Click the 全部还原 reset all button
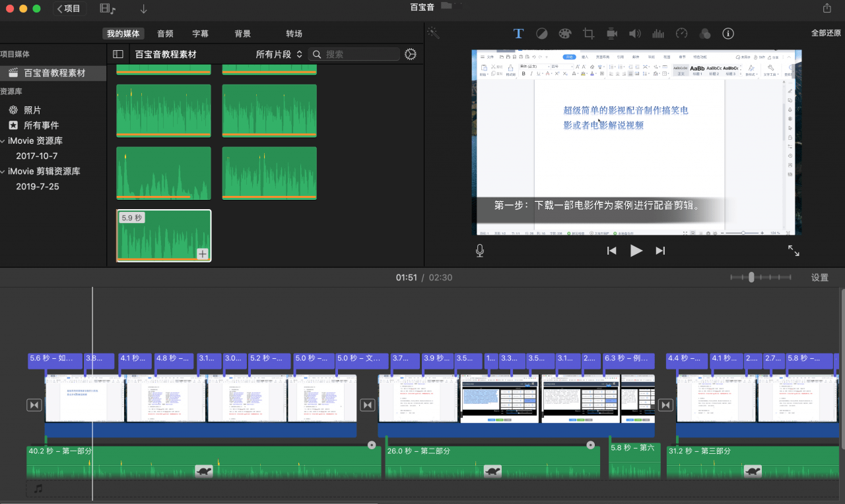The image size is (845, 504). (826, 34)
